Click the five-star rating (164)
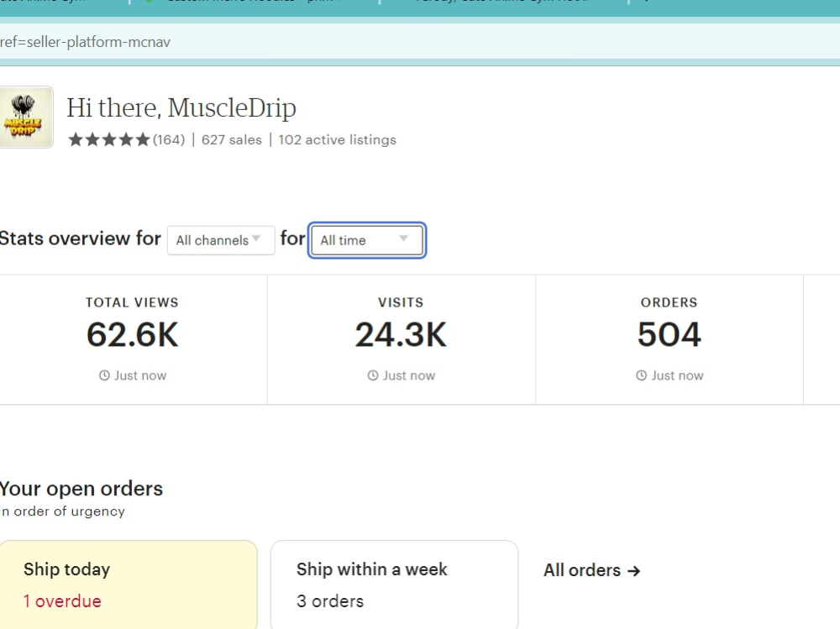This screenshot has height=629, width=840. point(127,140)
